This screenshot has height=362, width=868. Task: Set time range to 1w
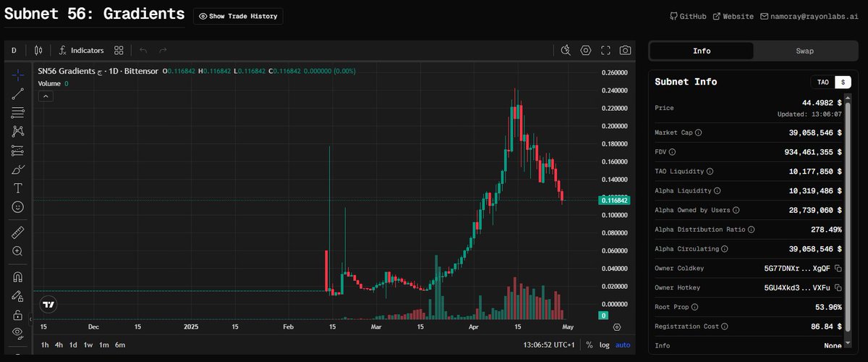click(x=88, y=345)
